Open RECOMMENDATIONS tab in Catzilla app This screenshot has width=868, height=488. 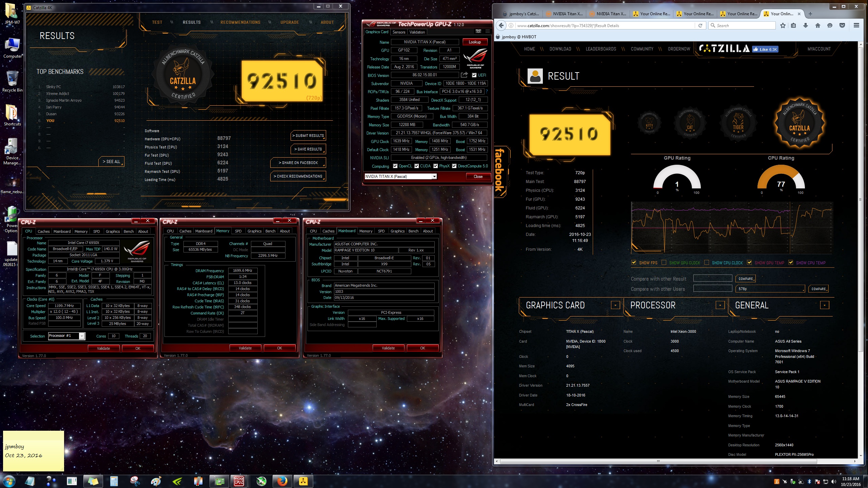(x=240, y=22)
